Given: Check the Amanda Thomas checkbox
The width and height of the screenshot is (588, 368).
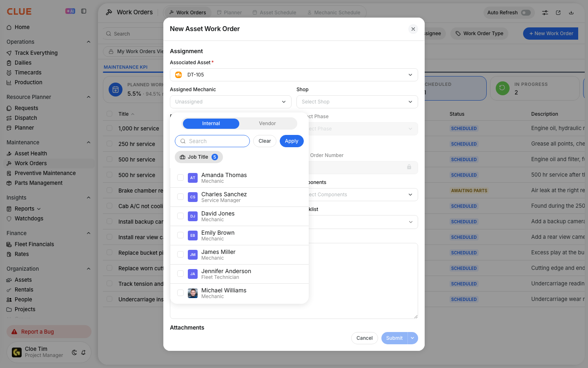Looking at the screenshot, I should pos(180,177).
